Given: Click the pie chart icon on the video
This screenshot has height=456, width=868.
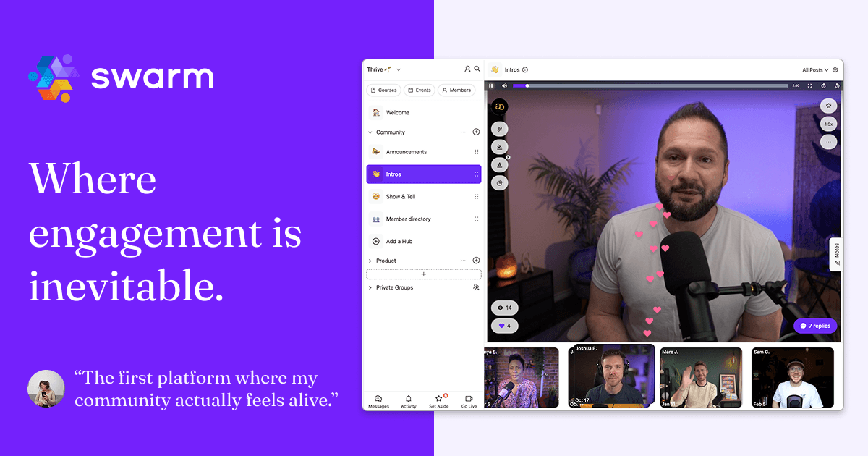Looking at the screenshot, I should 499,183.
